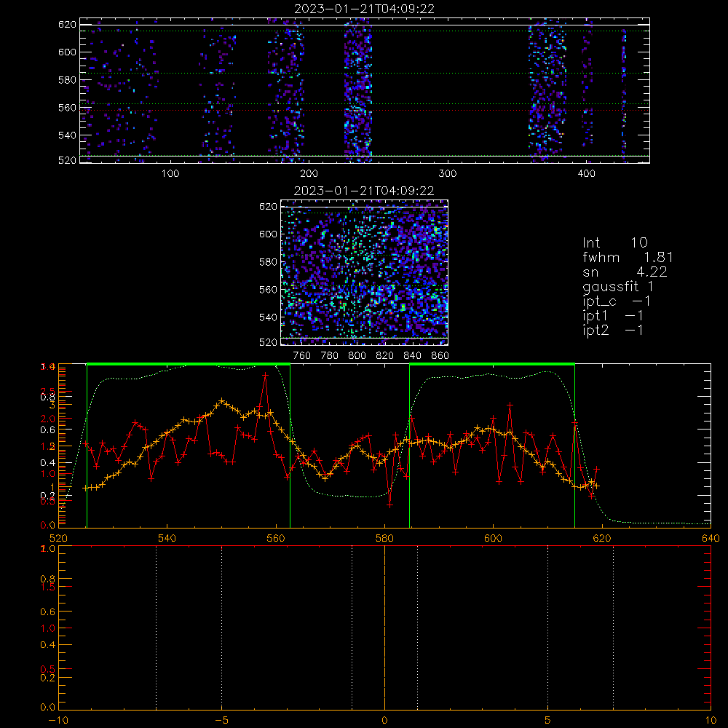This screenshot has height=728, width=728.
Task: Click x-axis label 10 on bottom plot
Action: [711, 720]
